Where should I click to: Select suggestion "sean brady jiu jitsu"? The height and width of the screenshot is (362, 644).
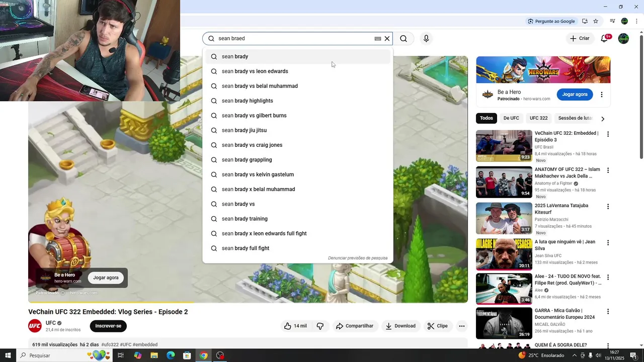(x=297, y=130)
